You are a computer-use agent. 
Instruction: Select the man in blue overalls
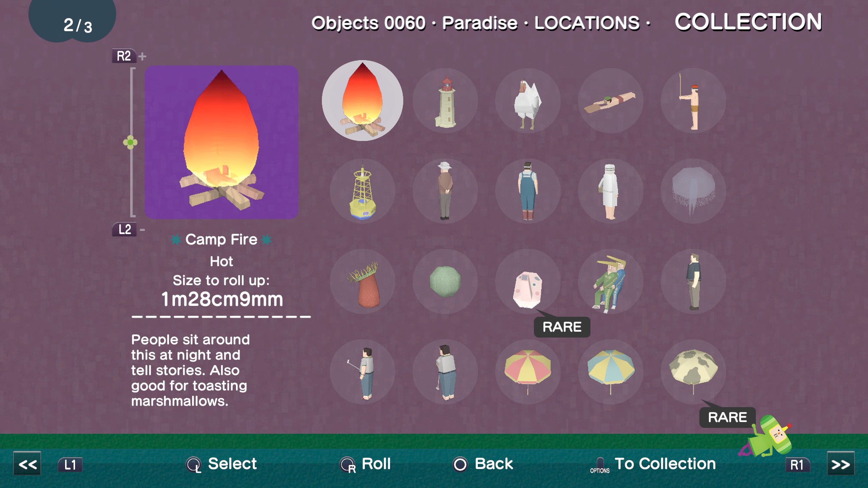pos(528,191)
